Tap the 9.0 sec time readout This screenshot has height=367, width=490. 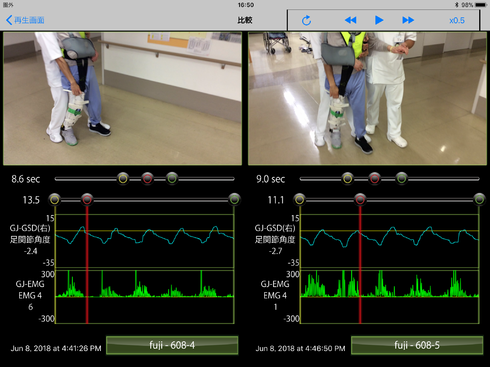pyautogui.click(x=271, y=179)
